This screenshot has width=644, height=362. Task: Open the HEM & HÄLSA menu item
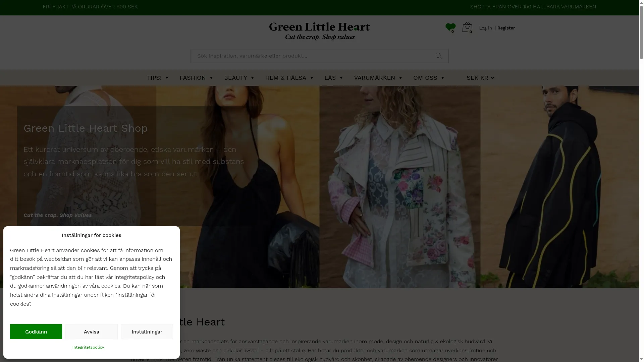286,78
